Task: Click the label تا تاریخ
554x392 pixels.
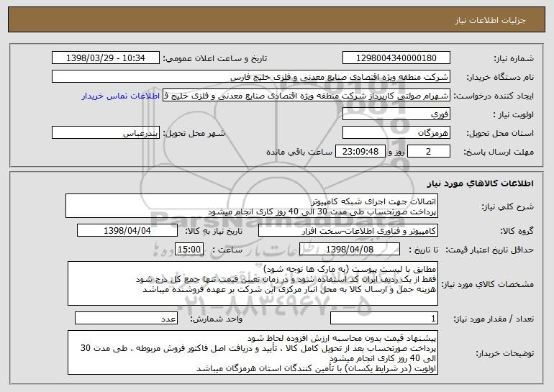Action: 423,250
